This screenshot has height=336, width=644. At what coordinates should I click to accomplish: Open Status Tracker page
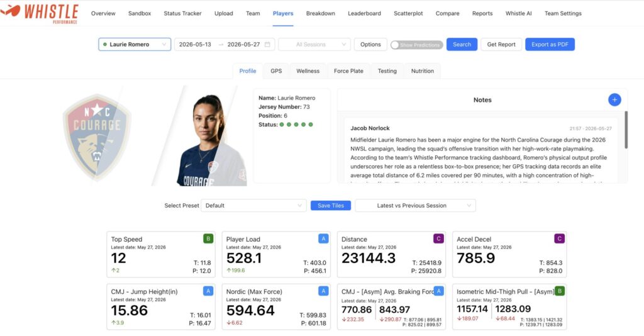click(183, 13)
